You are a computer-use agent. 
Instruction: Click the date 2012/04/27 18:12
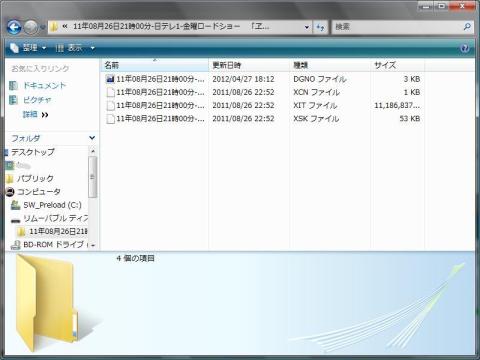tap(243, 79)
